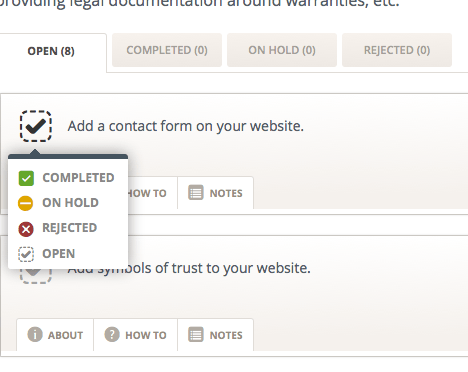Click the Notes icon in first task
468x372 pixels.
click(195, 193)
